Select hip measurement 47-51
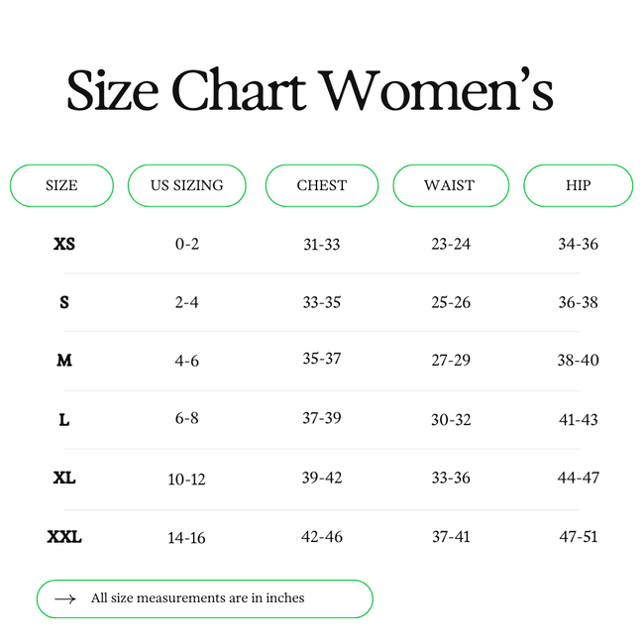 (x=578, y=537)
